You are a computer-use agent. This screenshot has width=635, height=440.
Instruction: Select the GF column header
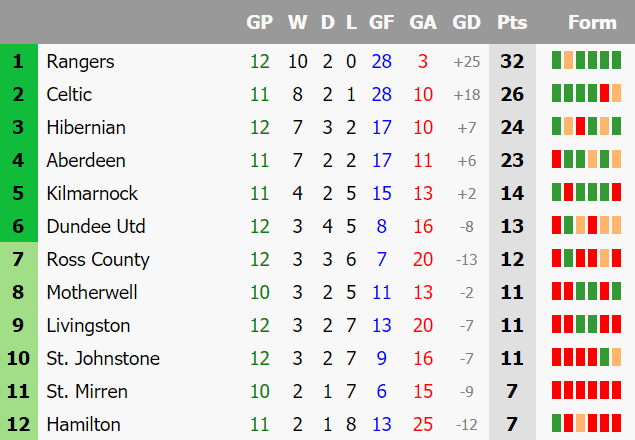coord(381,22)
